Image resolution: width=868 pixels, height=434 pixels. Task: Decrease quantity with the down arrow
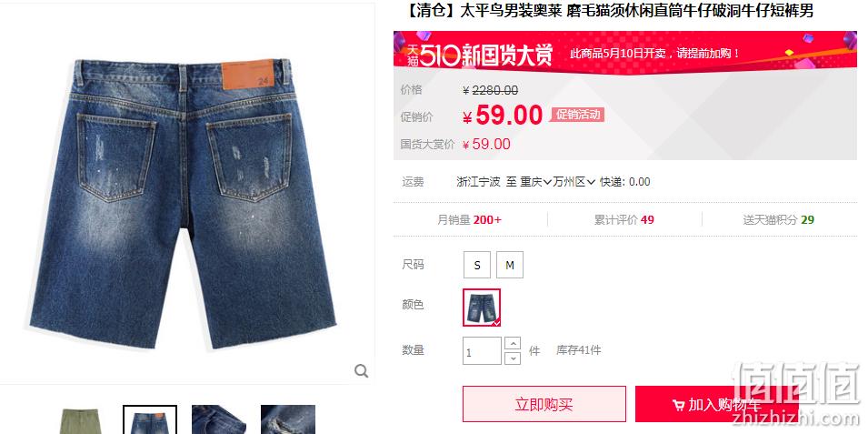point(514,358)
